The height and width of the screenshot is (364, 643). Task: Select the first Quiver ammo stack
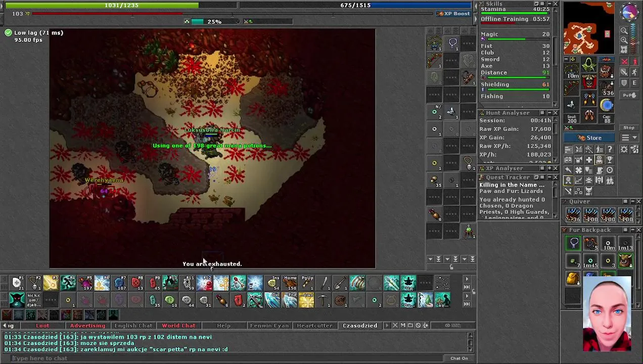[x=573, y=215]
